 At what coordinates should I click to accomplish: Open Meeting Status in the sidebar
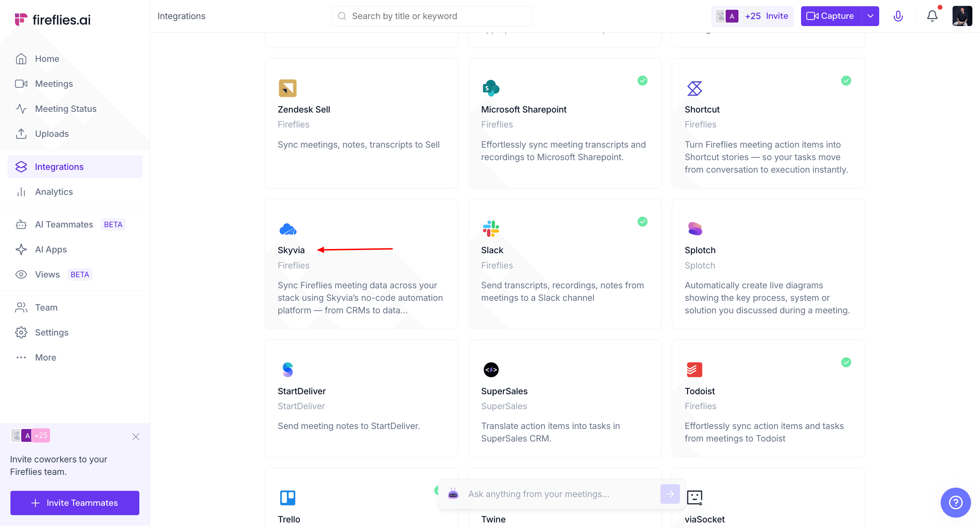pos(65,109)
